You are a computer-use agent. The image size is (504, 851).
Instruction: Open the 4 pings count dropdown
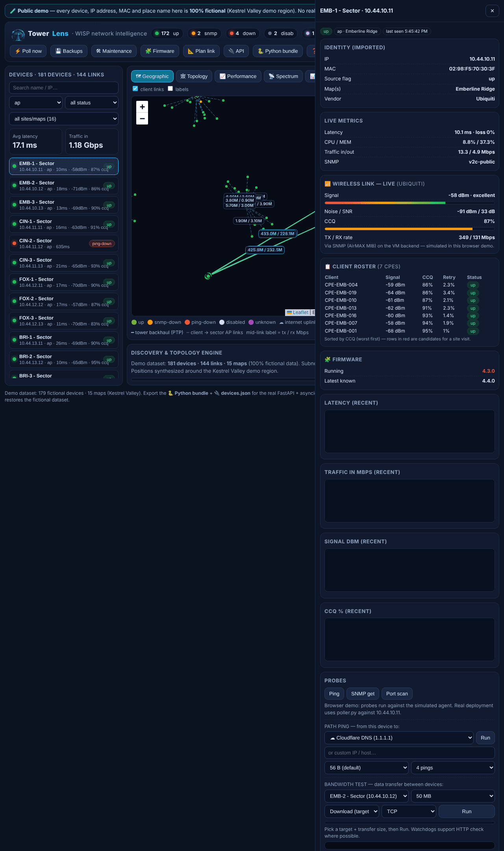[453, 768]
